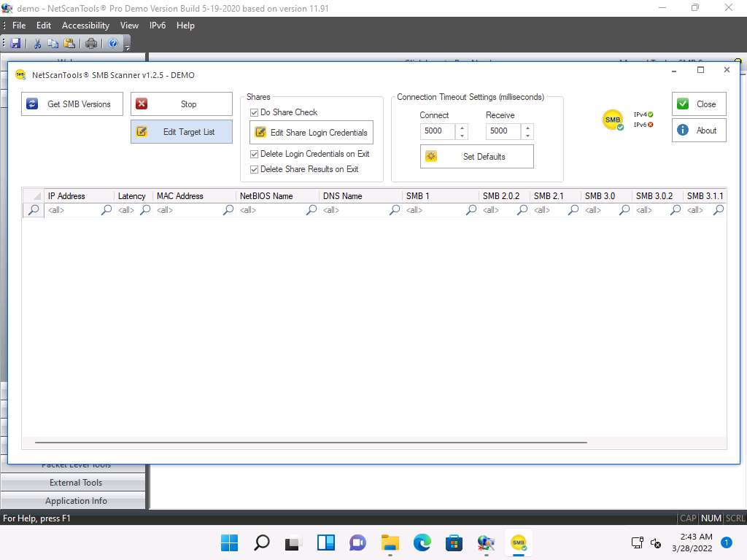Click the Edit Target List button

[182, 132]
